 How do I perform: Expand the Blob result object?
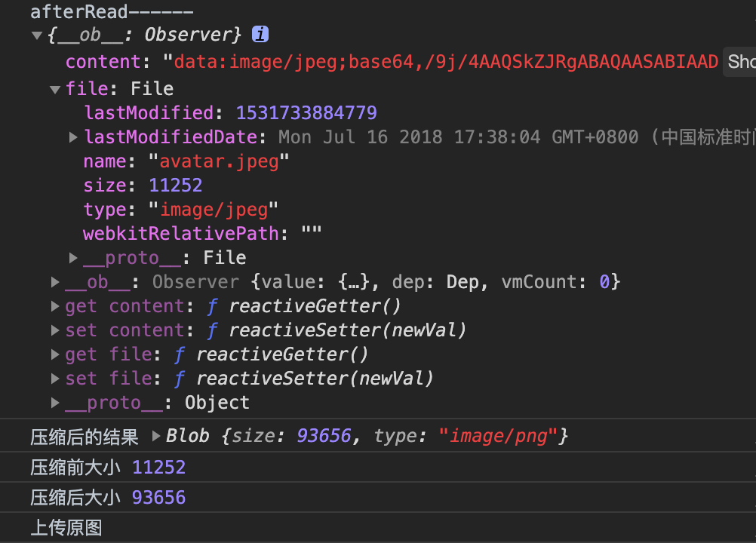click(x=155, y=436)
